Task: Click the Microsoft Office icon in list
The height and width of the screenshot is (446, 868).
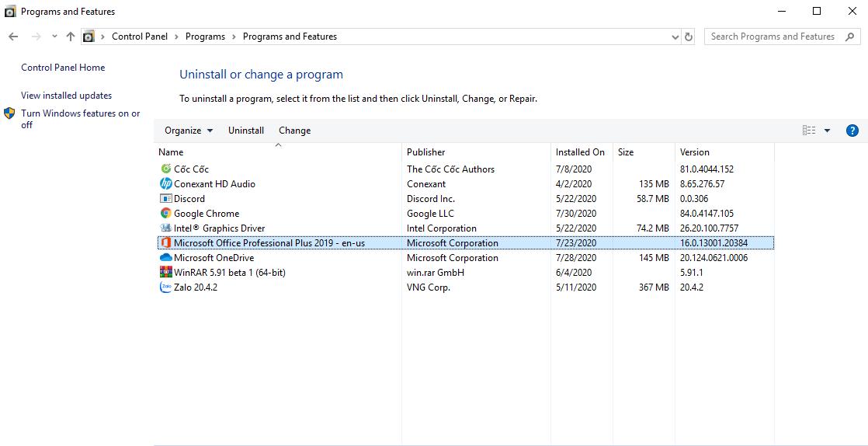Action: point(165,242)
